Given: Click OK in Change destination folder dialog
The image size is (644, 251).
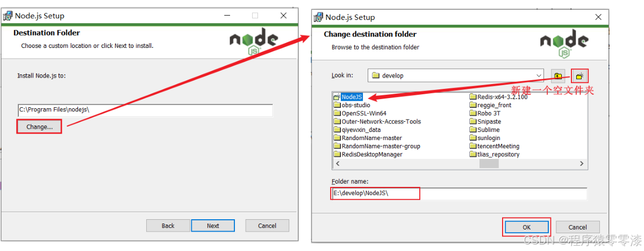Looking at the screenshot, I should point(526,227).
